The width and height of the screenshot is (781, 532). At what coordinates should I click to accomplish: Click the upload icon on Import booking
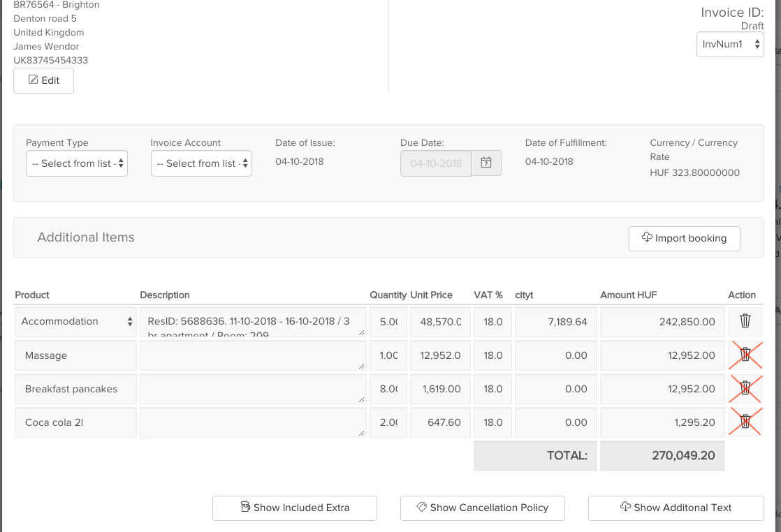(647, 238)
